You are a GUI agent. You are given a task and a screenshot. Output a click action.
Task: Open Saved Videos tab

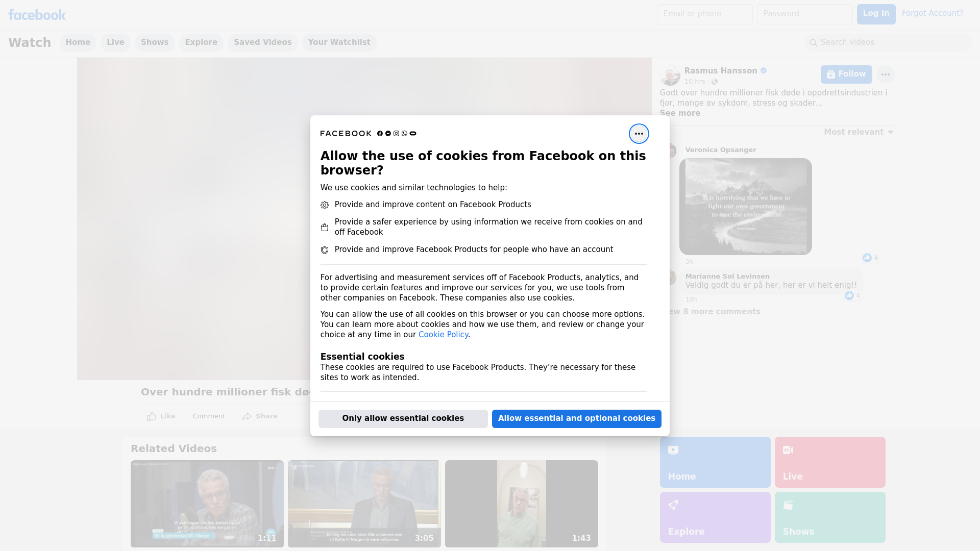tap(263, 42)
